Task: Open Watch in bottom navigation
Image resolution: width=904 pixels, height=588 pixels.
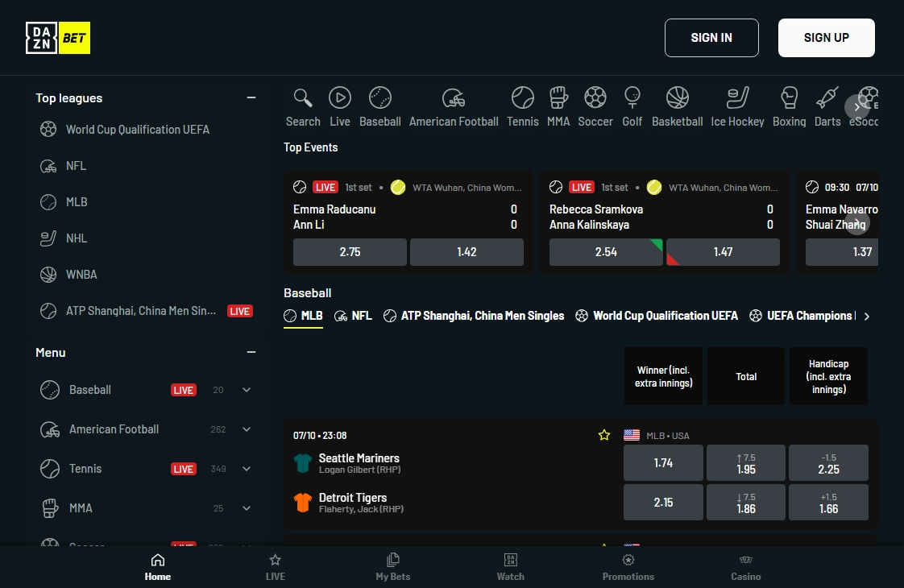Action: (x=510, y=567)
